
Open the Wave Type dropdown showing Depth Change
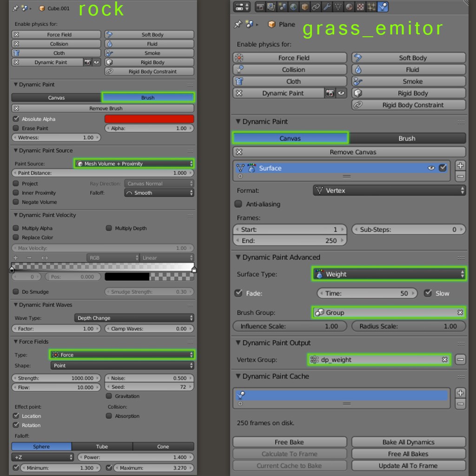pos(134,318)
